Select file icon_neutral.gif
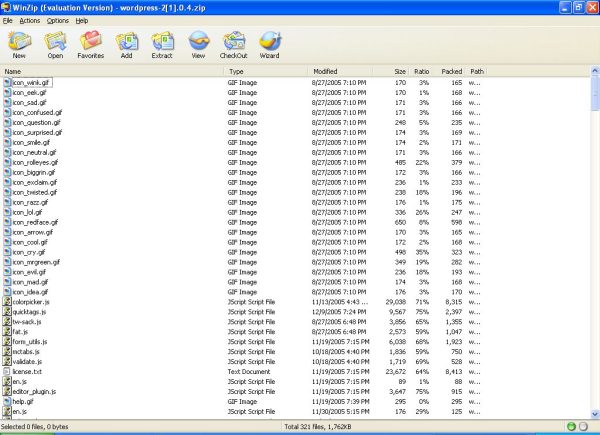600x435 pixels. coord(34,152)
